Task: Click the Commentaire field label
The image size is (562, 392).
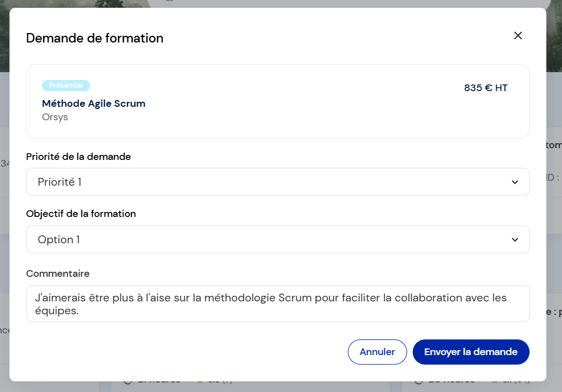Action: 58,273
